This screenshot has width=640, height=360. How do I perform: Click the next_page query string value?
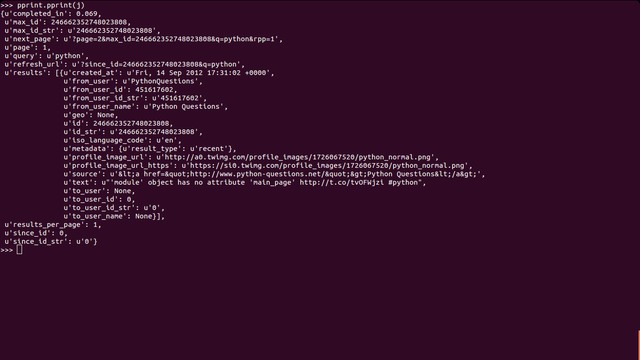pyautogui.click(x=173, y=39)
